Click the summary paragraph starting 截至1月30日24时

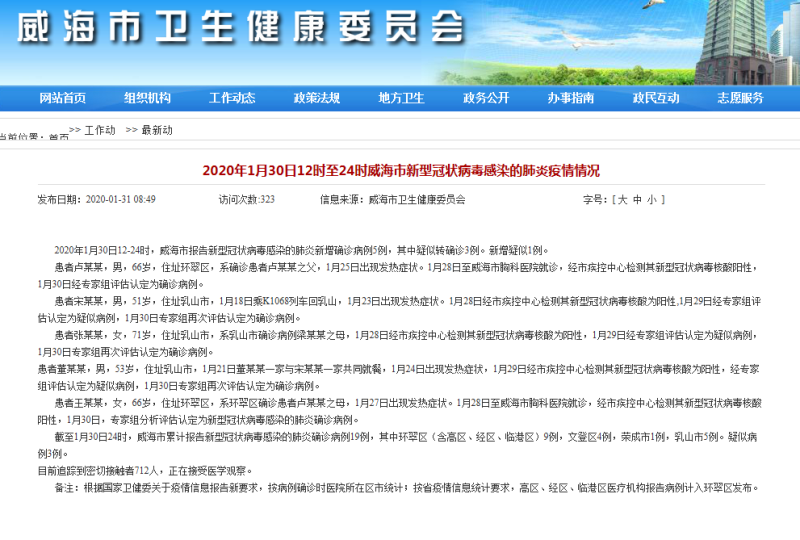point(398,445)
